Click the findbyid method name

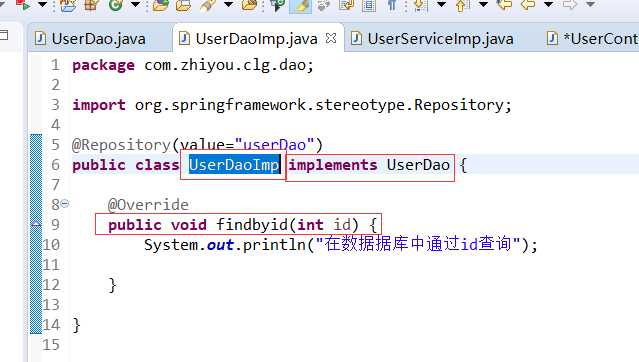(252, 225)
